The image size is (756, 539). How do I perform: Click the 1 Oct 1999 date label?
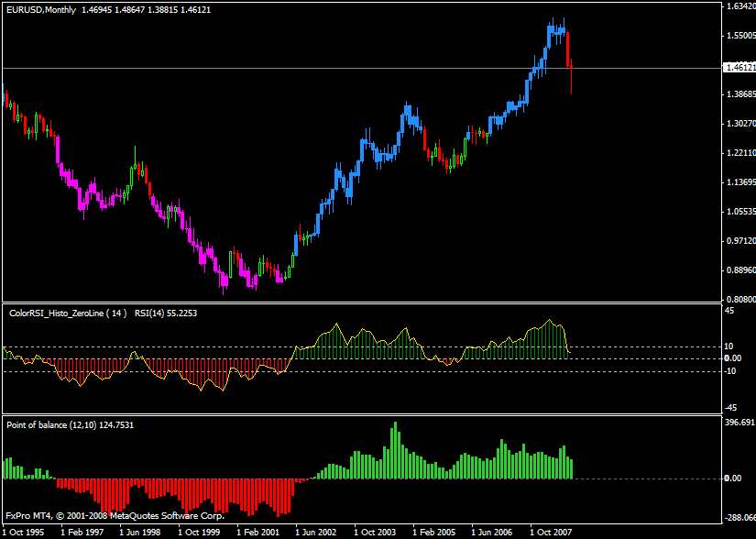[200, 532]
